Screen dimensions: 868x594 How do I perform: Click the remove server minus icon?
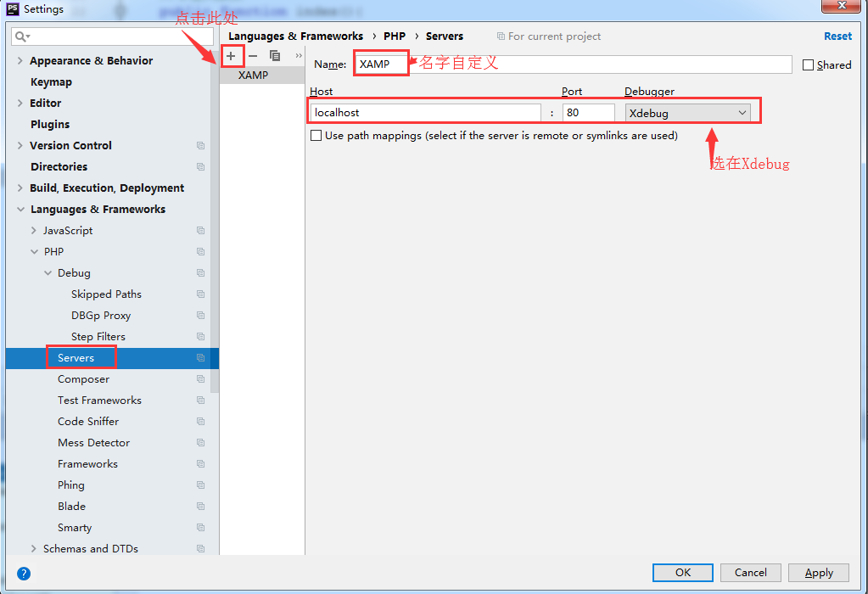coord(253,56)
